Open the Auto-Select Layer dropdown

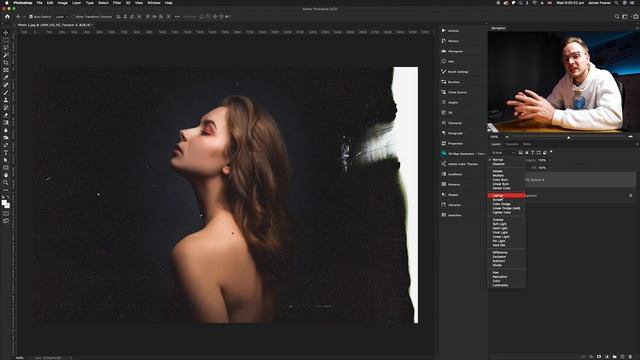tap(62, 17)
